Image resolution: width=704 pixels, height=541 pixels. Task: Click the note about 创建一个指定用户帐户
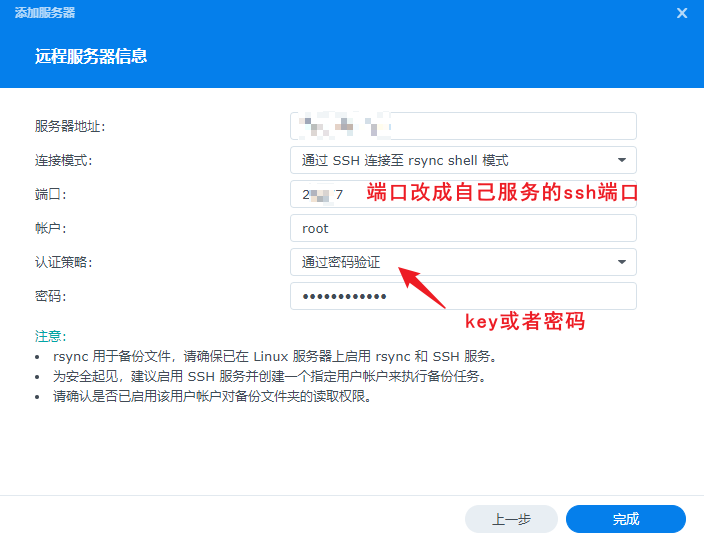pyautogui.click(x=270, y=376)
